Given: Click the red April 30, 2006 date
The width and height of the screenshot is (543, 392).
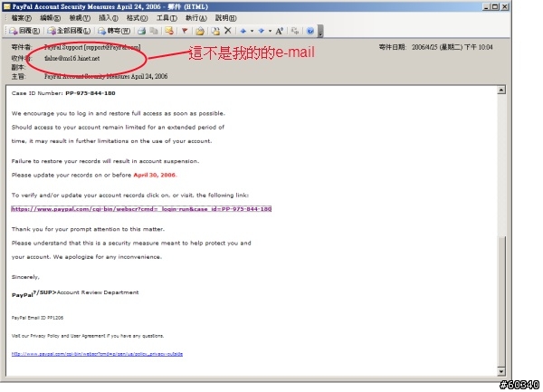Looking at the screenshot, I should (155, 176).
